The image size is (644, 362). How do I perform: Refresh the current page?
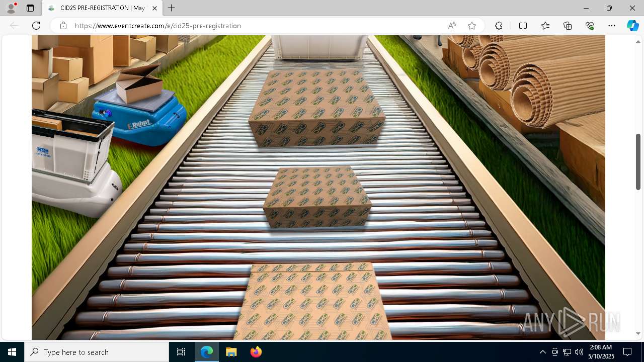click(36, 26)
